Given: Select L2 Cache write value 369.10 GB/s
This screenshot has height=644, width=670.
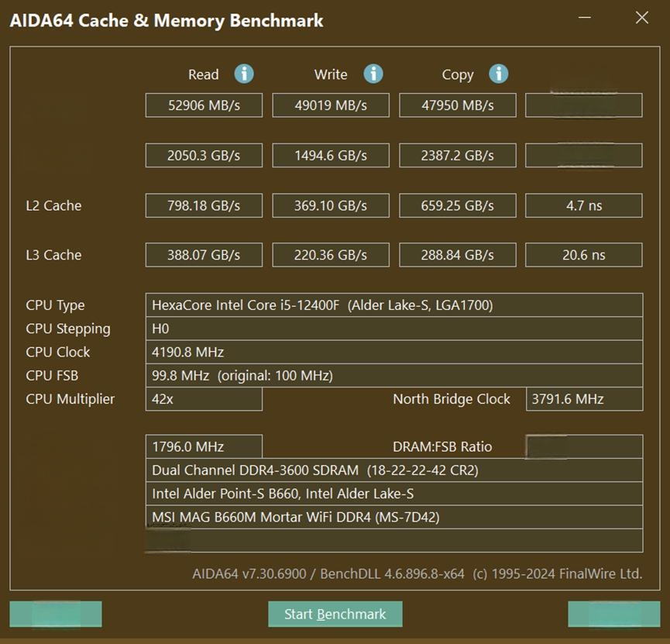Looking at the screenshot, I should pyautogui.click(x=331, y=205).
